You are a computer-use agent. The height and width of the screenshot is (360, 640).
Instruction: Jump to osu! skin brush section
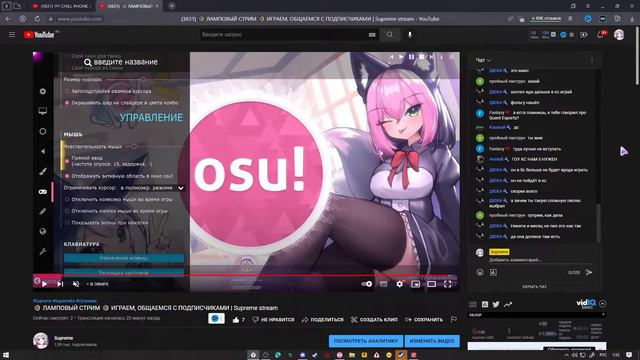tap(42, 171)
